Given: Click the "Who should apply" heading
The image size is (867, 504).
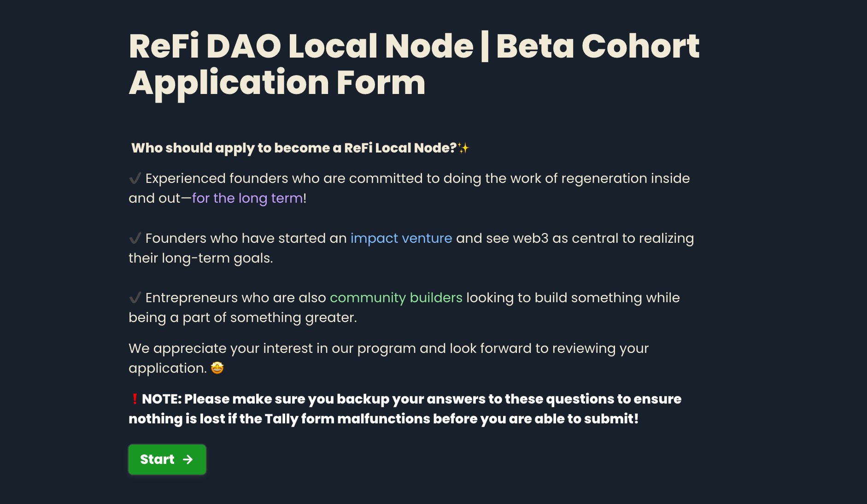Looking at the screenshot, I should point(293,148).
